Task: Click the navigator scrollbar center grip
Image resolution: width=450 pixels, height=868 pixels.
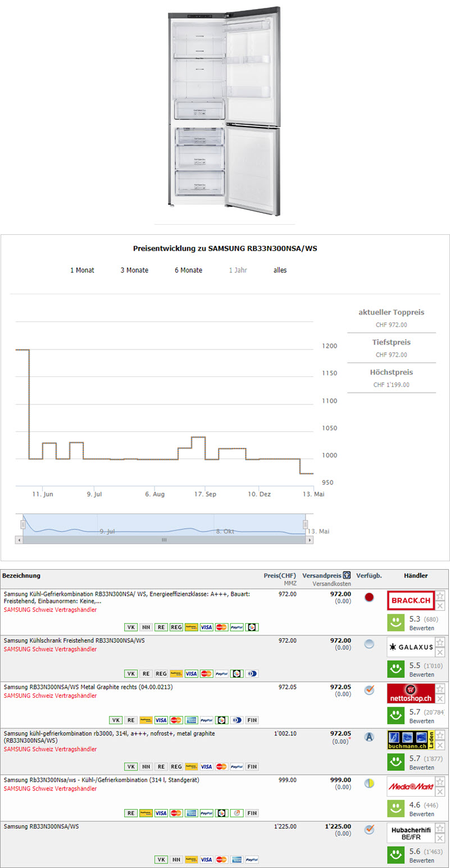Action: click(165, 540)
